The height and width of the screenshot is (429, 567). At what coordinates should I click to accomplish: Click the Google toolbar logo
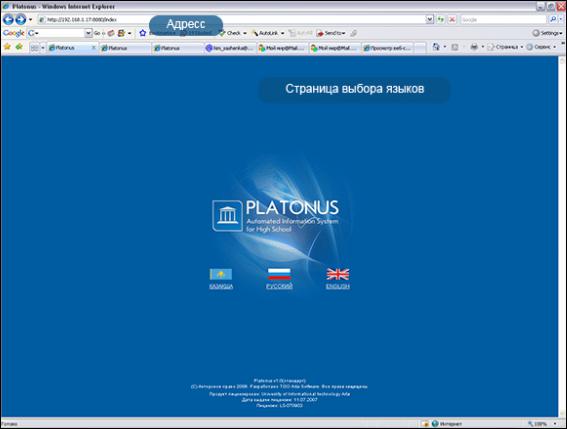14,33
